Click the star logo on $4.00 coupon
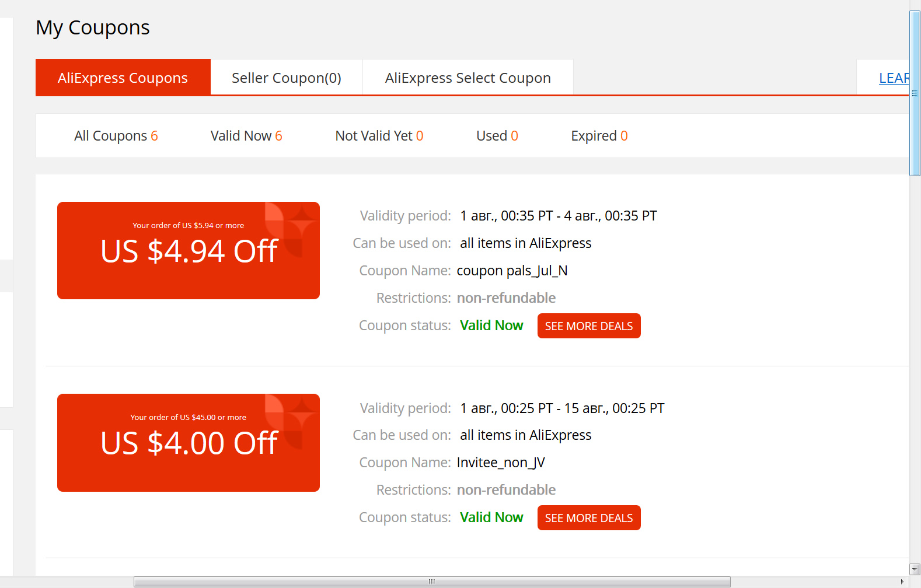This screenshot has height=588, width=921. coord(290,421)
